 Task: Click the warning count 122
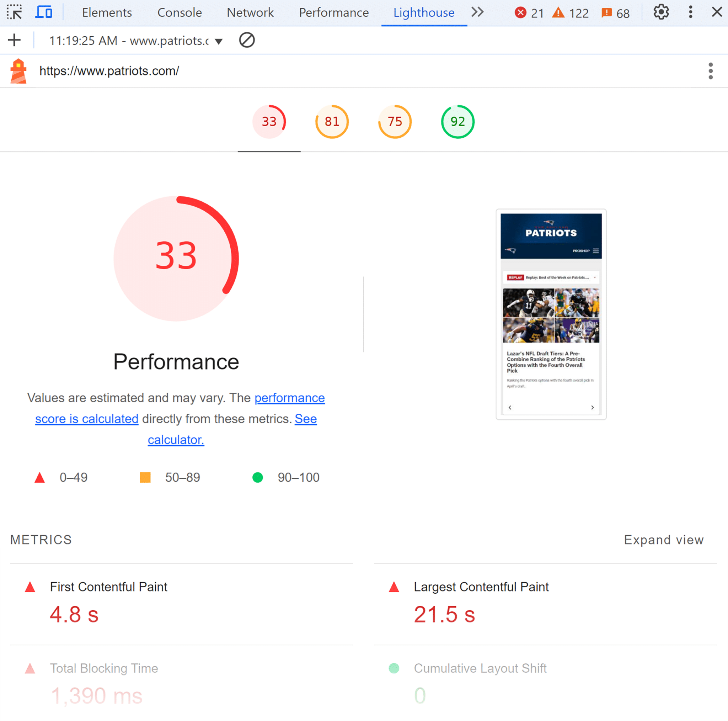(570, 13)
